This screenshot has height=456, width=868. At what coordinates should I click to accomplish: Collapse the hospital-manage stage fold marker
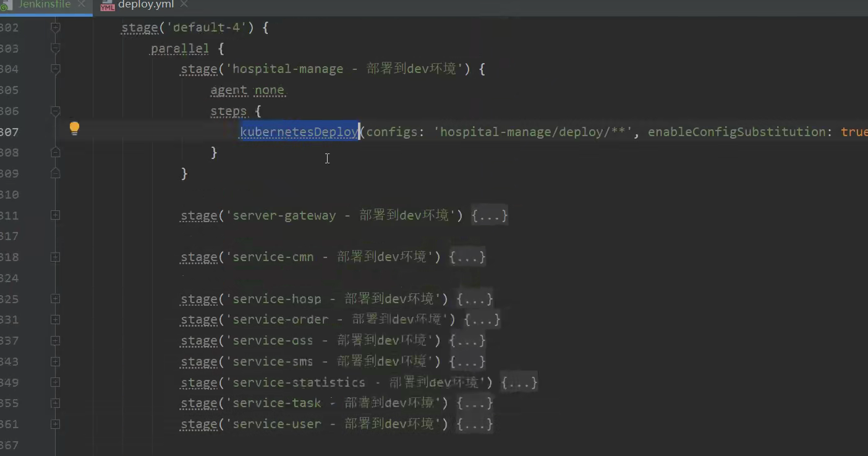[55, 69]
